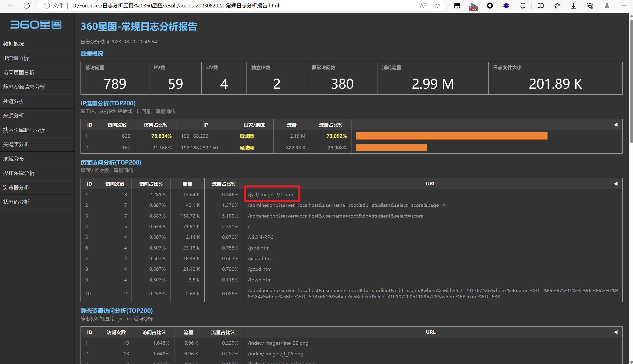Collapse the 页面访问分析 table triangle

[616, 184]
